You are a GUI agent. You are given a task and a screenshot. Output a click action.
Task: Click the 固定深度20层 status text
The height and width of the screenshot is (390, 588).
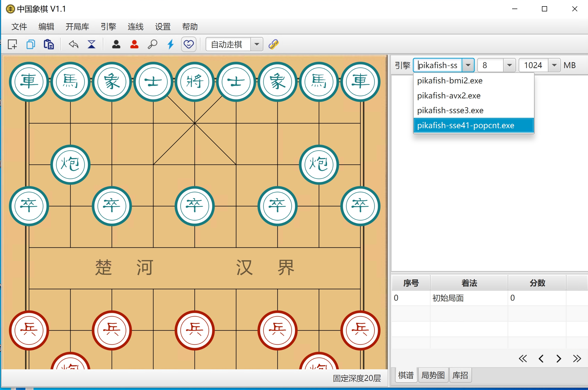(357, 378)
